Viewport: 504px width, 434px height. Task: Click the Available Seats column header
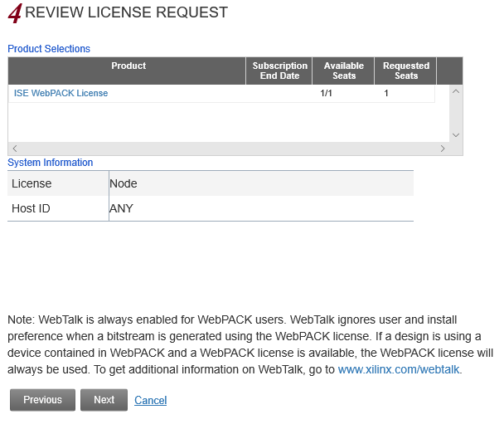pyautogui.click(x=343, y=71)
